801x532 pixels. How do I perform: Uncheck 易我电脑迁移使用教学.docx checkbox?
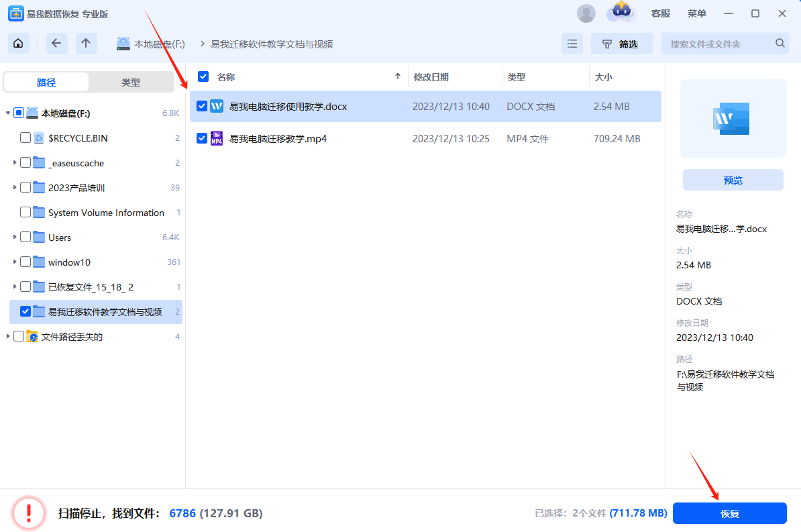[202, 106]
